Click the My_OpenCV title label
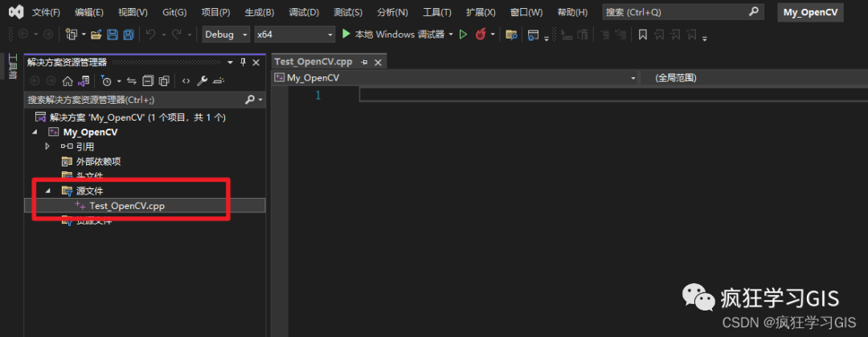This screenshot has height=337, width=868. [810, 13]
